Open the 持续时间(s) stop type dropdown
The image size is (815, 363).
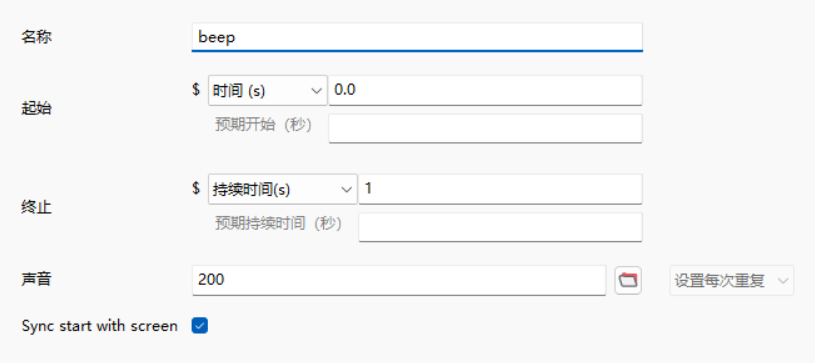[283, 189]
